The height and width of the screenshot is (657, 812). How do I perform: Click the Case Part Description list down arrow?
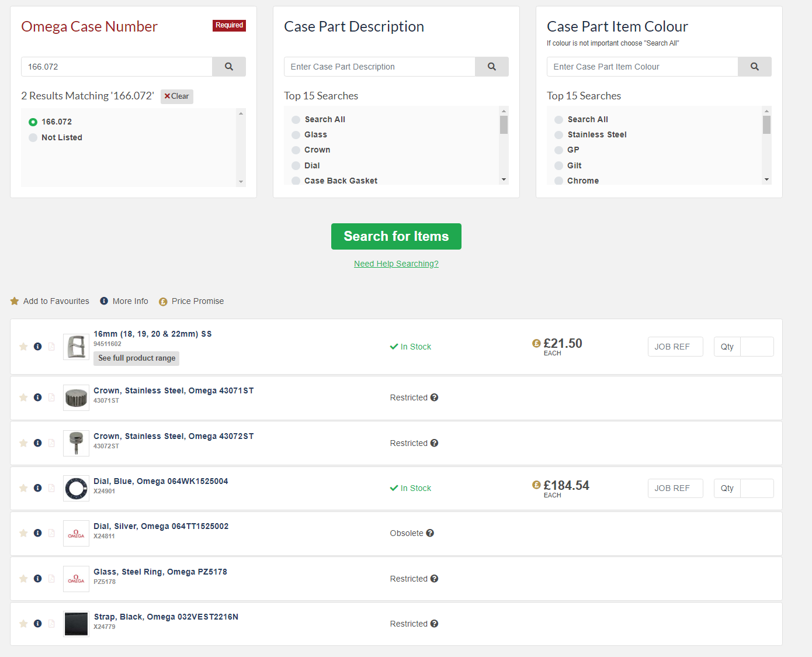tap(504, 179)
